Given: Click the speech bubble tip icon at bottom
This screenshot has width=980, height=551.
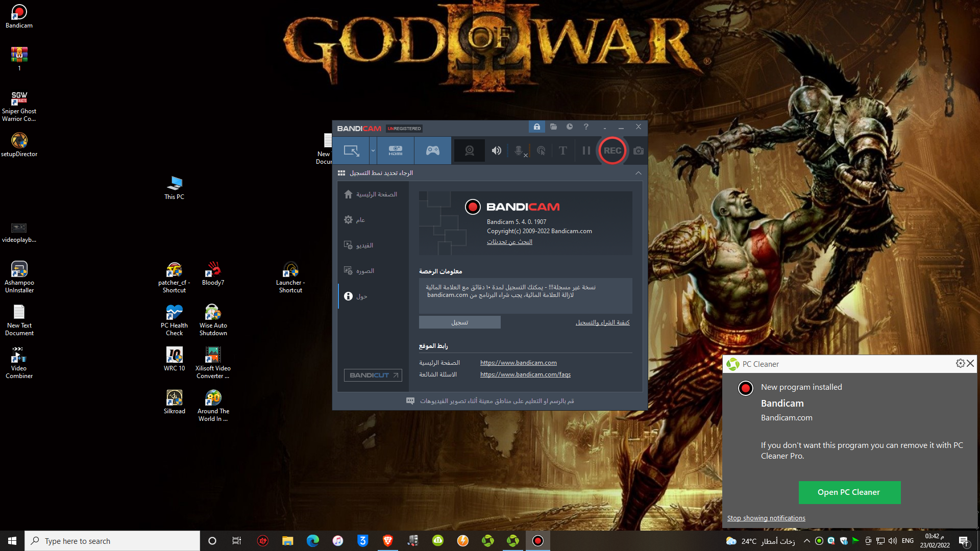Looking at the screenshot, I should pyautogui.click(x=410, y=401).
